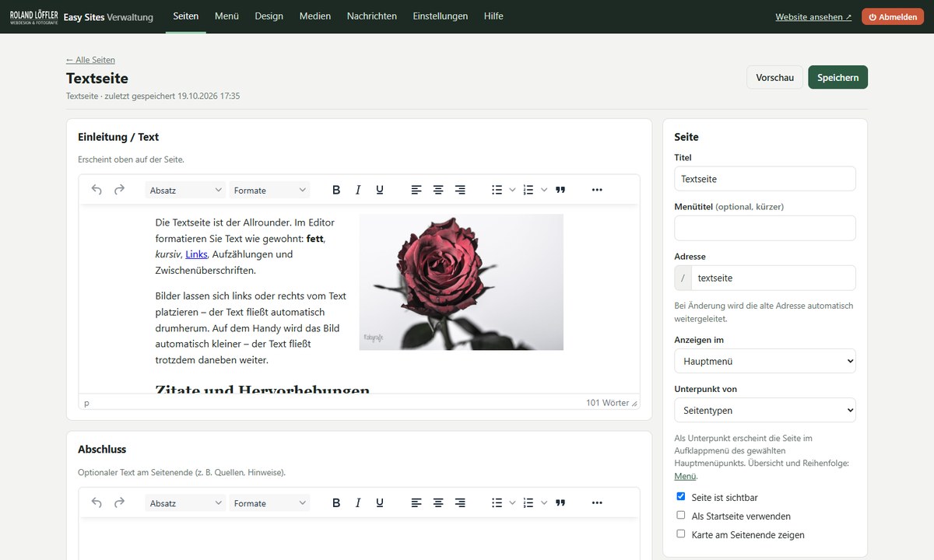Align text right in Abschluss editor
Screen dimensions: 934x560
pos(460,503)
